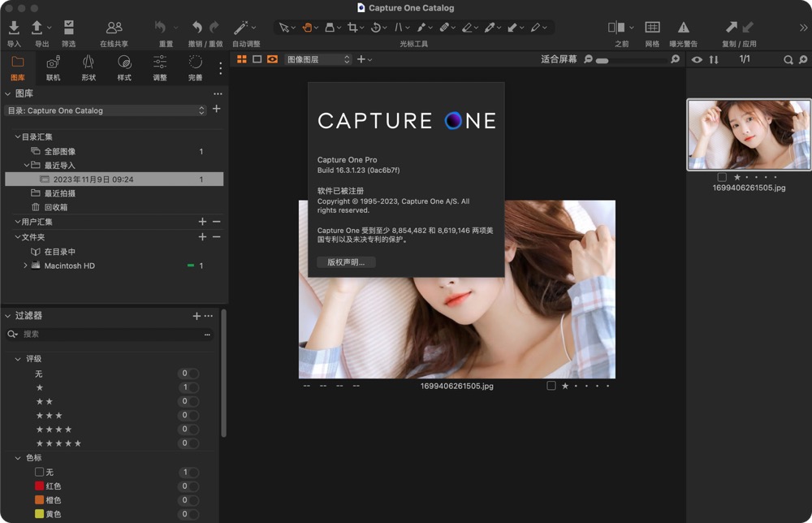Screen dimensions: 812x523
Task: Select the Rotation tool
Action: pos(376,28)
